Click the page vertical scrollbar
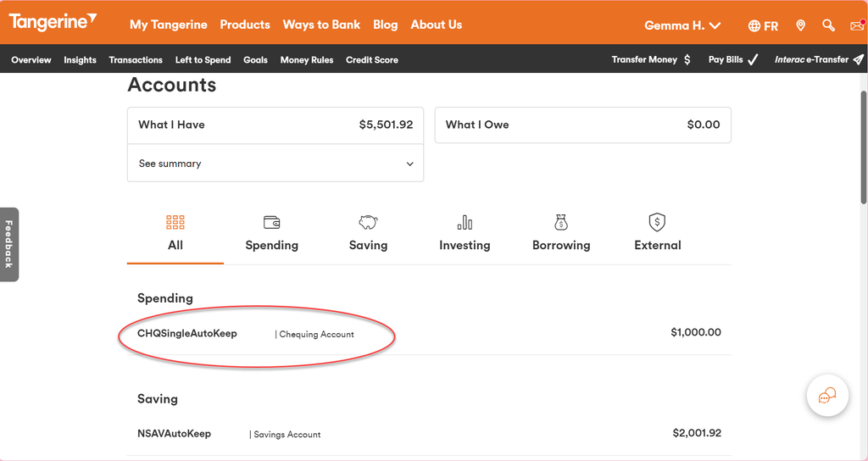868x461 pixels. (863, 144)
